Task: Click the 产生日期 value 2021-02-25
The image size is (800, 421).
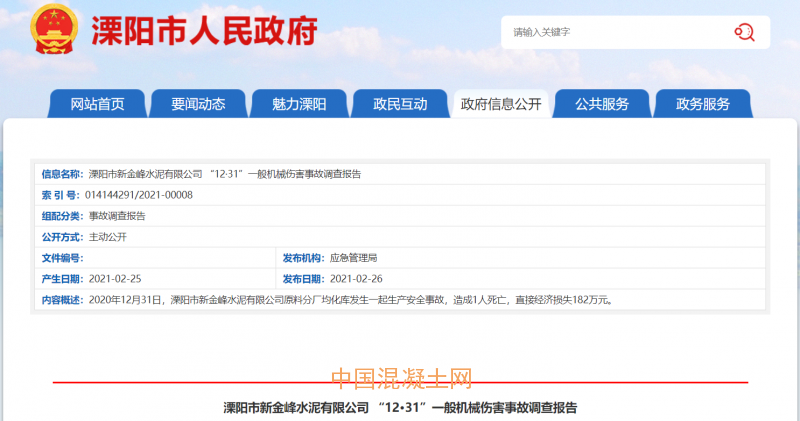Action: (116, 279)
